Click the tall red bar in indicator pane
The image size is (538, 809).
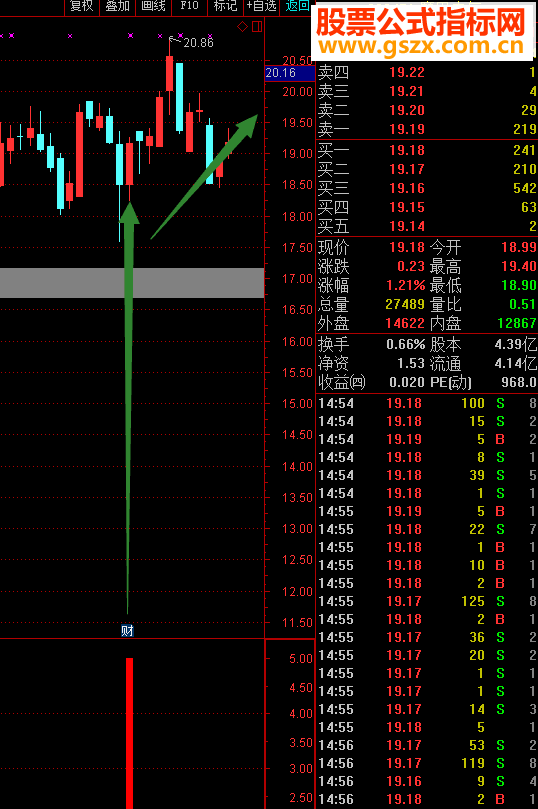coord(129,733)
